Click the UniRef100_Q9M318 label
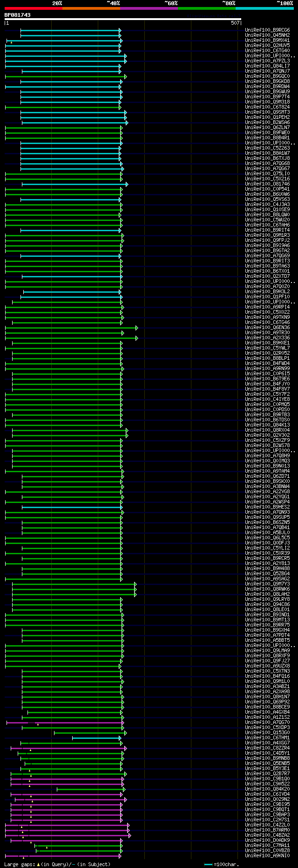 (x=267, y=102)
